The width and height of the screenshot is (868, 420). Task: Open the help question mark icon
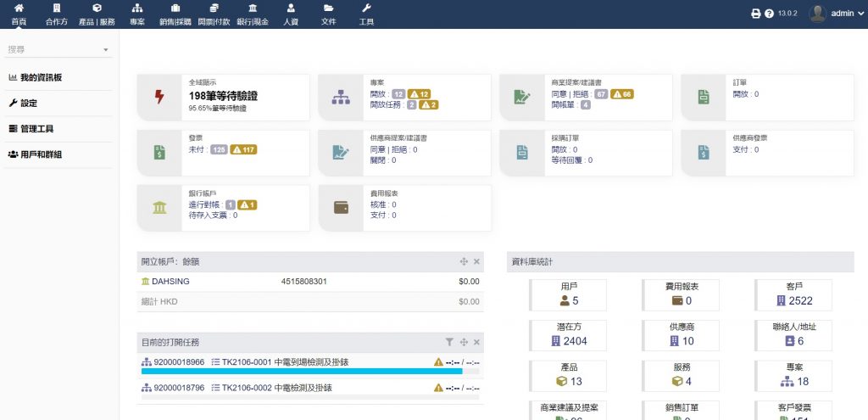coord(769,14)
